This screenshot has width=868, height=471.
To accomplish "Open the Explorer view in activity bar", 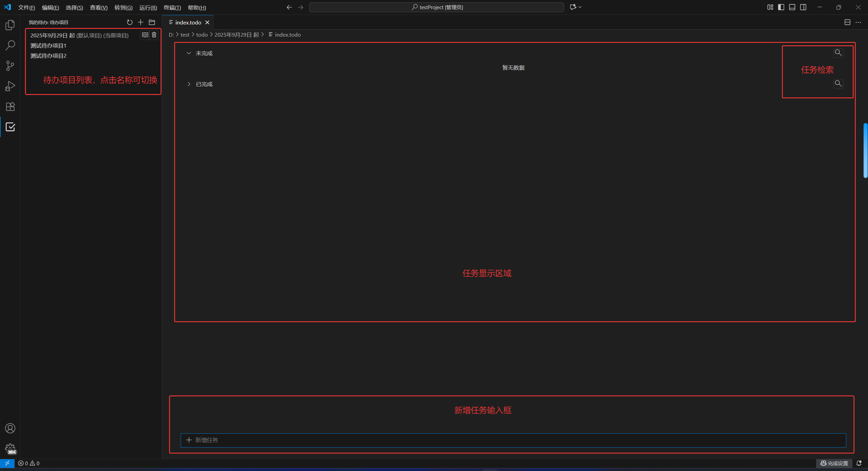I will [10, 25].
